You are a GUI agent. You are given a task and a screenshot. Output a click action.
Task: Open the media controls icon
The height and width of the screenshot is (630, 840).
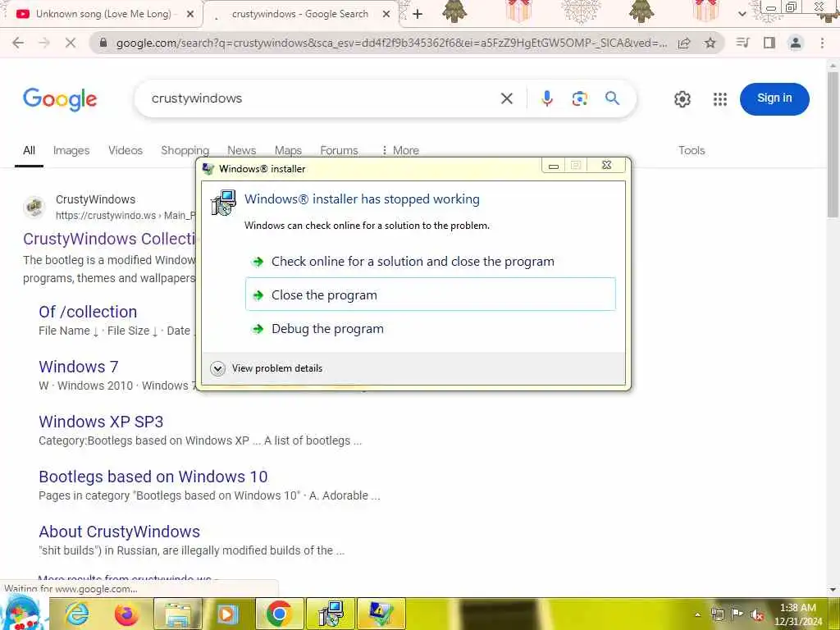tap(742, 43)
